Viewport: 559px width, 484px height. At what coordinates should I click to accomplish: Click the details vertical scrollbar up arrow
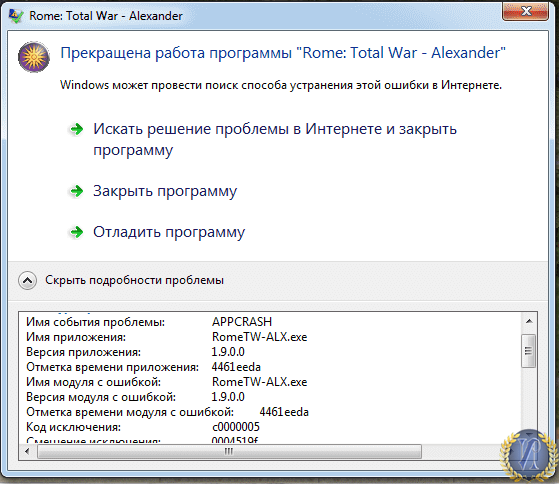click(529, 321)
